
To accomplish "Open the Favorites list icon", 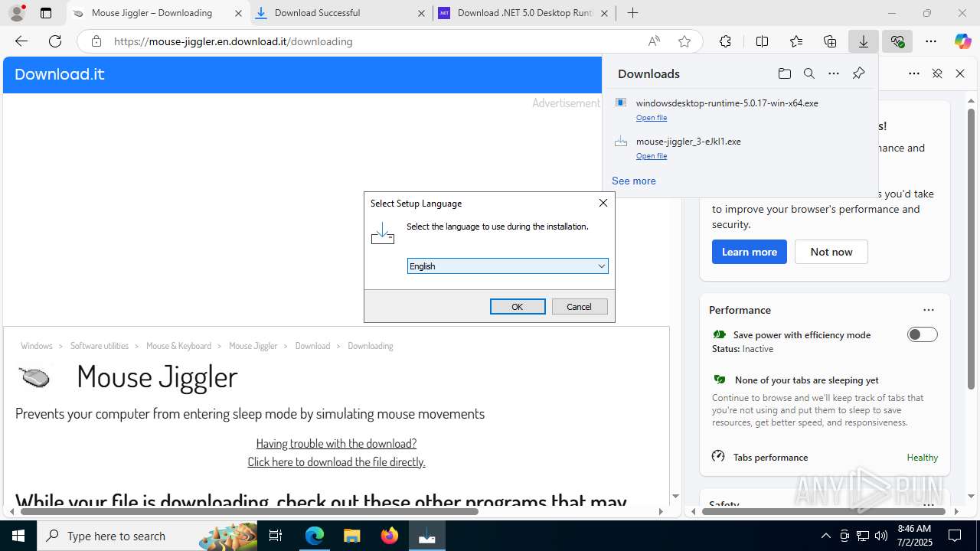I will [796, 41].
